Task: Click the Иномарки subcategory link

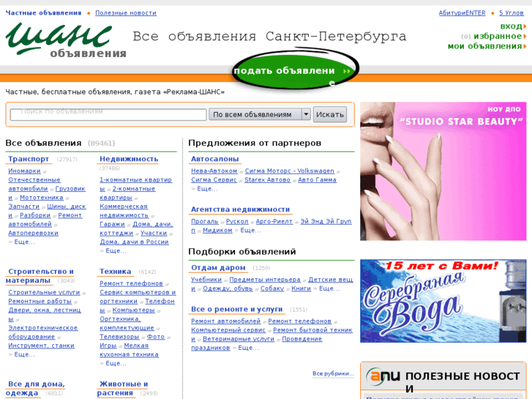Action: pyautogui.click(x=24, y=171)
